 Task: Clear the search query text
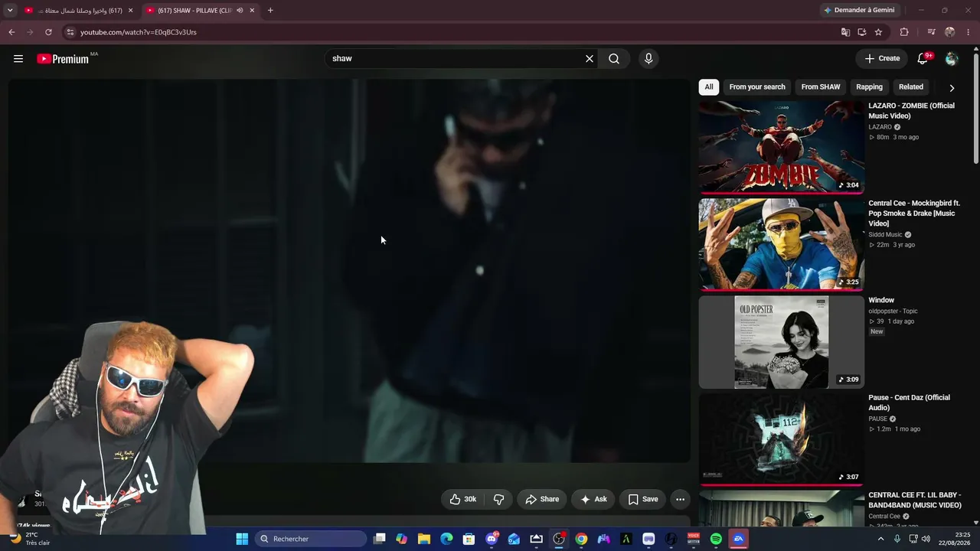pos(590,59)
